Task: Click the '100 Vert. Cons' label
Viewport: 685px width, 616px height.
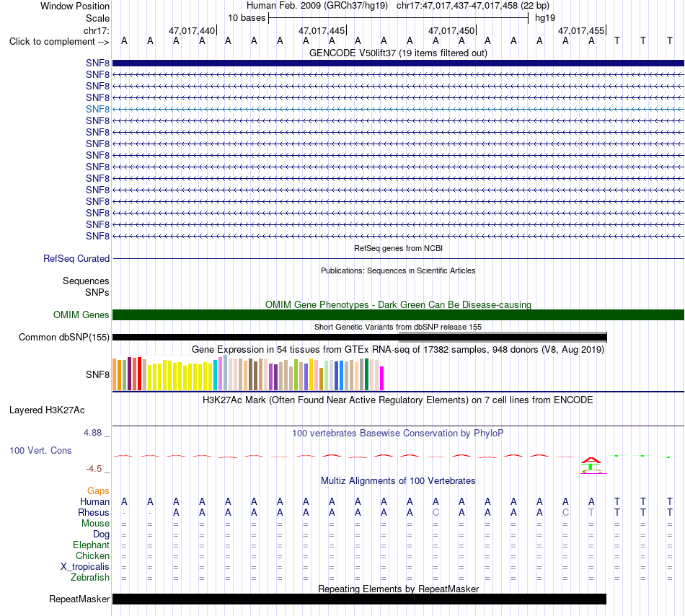Action: point(40,450)
